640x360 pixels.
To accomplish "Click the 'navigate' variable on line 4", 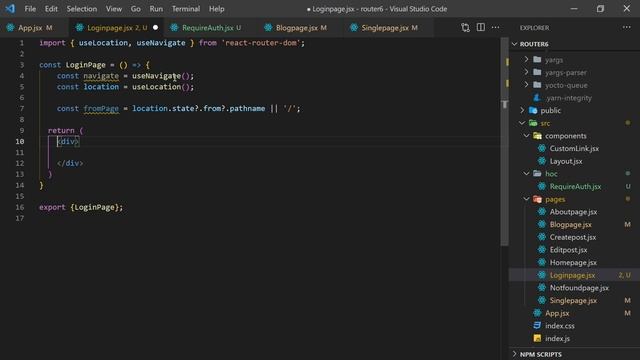I will tap(101, 76).
